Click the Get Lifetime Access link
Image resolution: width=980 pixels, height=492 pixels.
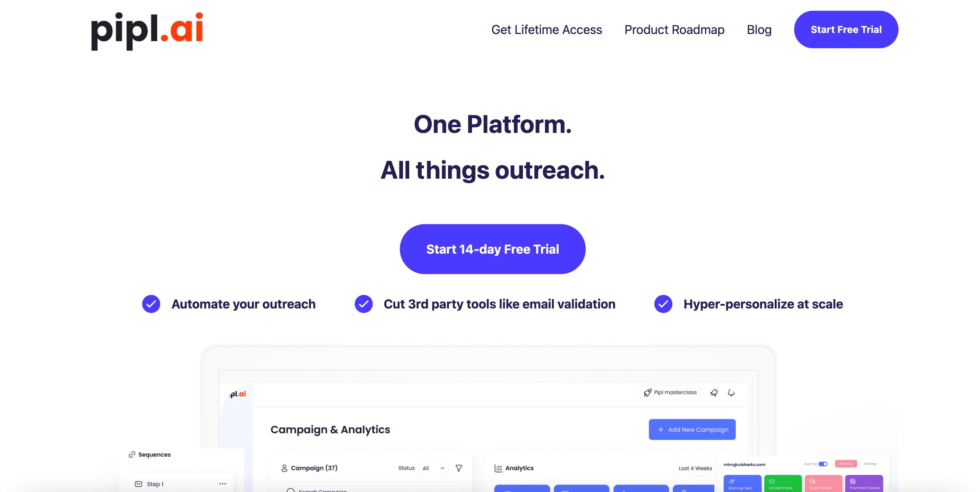click(546, 29)
